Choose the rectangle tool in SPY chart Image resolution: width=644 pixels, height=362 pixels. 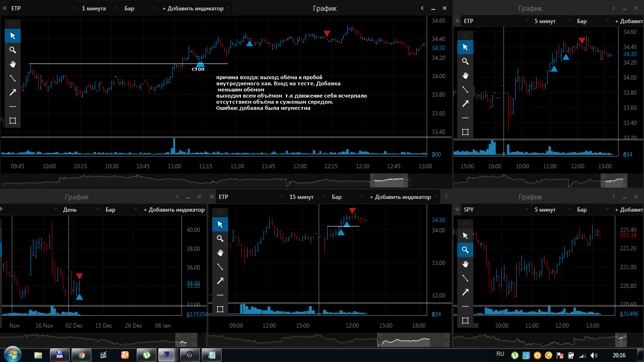(465, 321)
